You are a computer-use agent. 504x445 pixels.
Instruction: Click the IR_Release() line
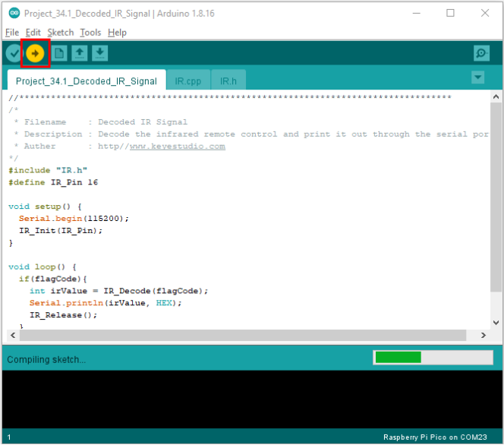63,315
